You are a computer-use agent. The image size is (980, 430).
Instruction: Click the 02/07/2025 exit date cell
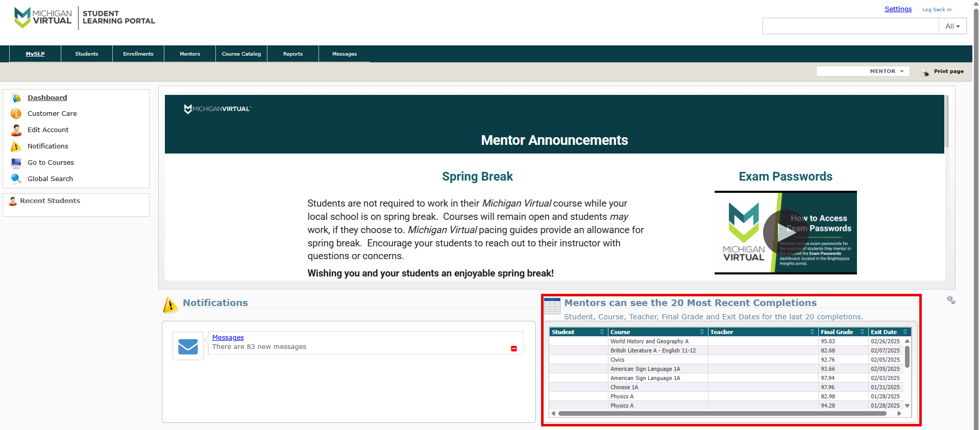point(886,350)
